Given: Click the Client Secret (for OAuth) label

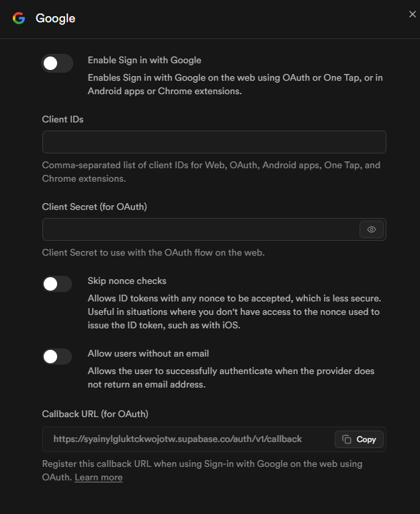Looking at the screenshot, I should 94,207.
